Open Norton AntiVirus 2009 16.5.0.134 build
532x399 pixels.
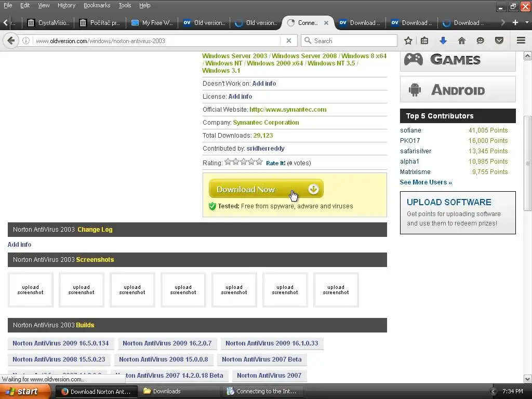(x=61, y=343)
